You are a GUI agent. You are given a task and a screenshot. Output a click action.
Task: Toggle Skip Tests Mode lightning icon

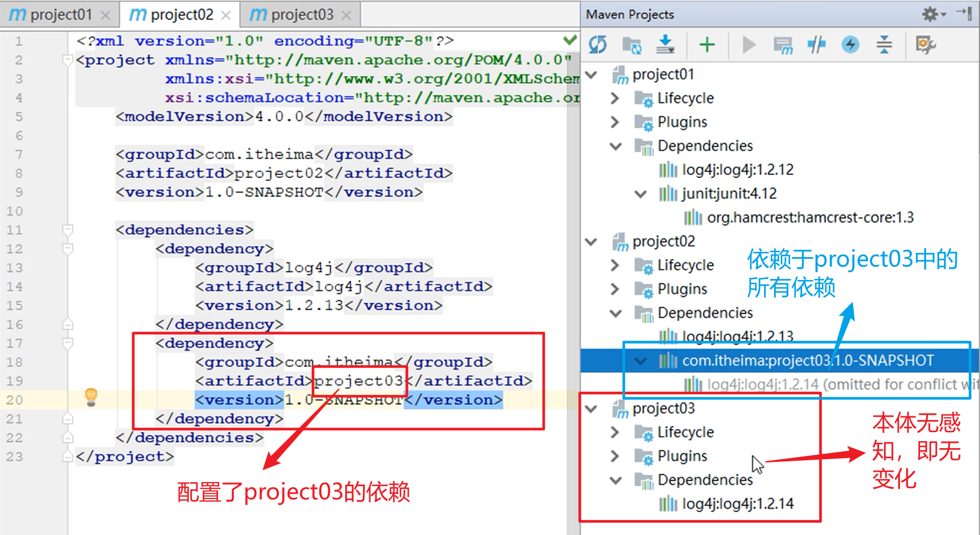click(x=851, y=45)
